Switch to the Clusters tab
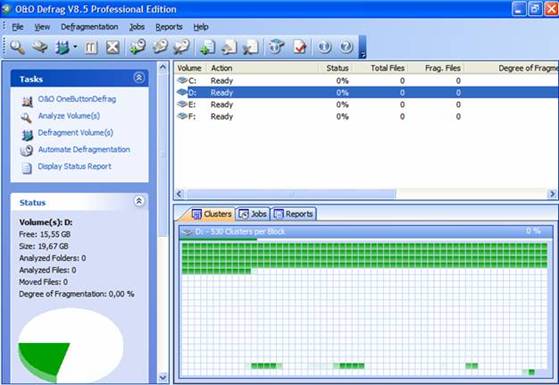Screen dimensions: 559x385 pos(212,214)
